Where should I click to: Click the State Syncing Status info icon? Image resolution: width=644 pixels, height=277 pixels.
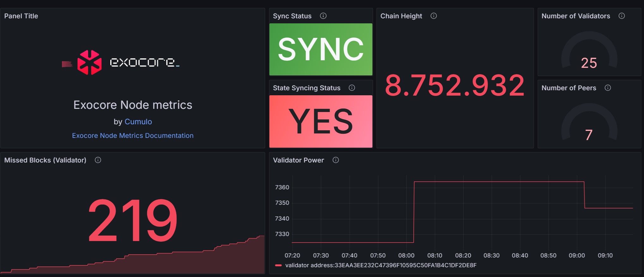[352, 88]
